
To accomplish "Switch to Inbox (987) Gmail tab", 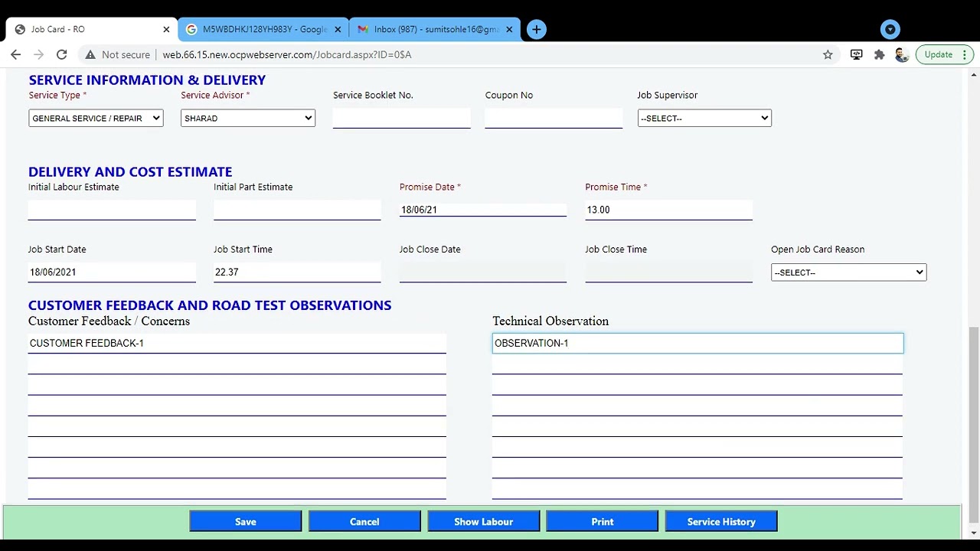I will point(435,29).
